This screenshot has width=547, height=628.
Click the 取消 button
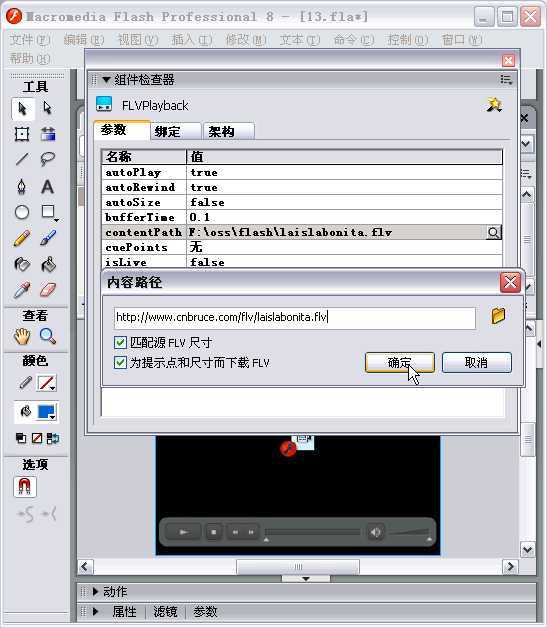pos(477,362)
